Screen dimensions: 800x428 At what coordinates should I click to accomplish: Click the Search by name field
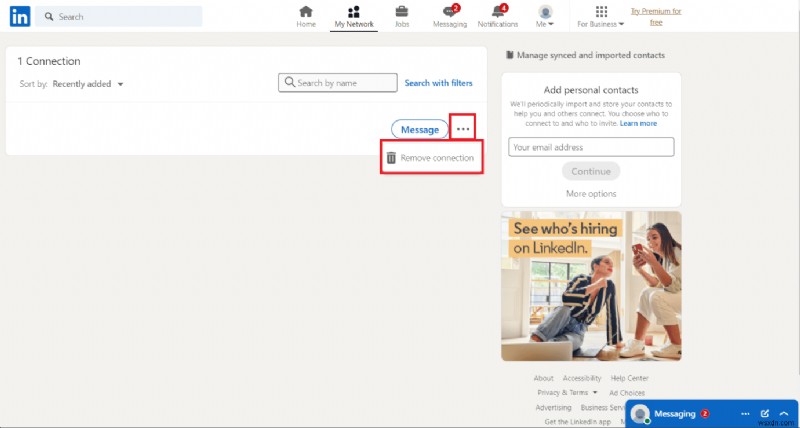coord(337,83)
